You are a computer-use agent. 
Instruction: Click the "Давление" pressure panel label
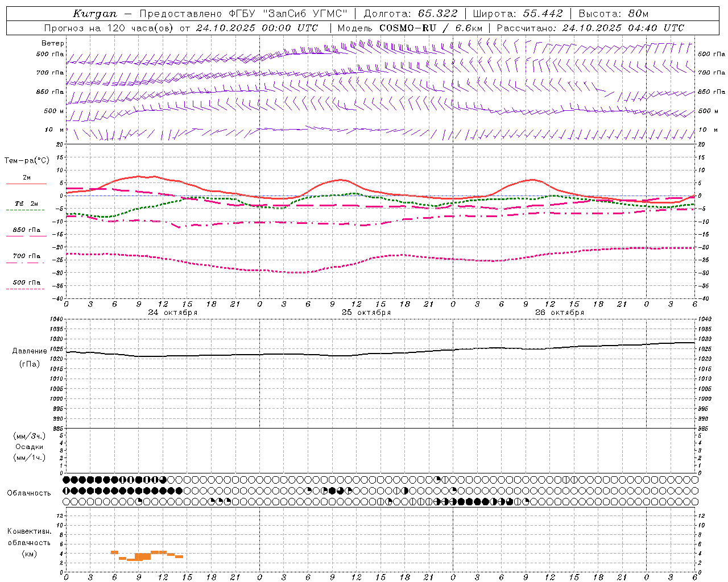(30, 351)
